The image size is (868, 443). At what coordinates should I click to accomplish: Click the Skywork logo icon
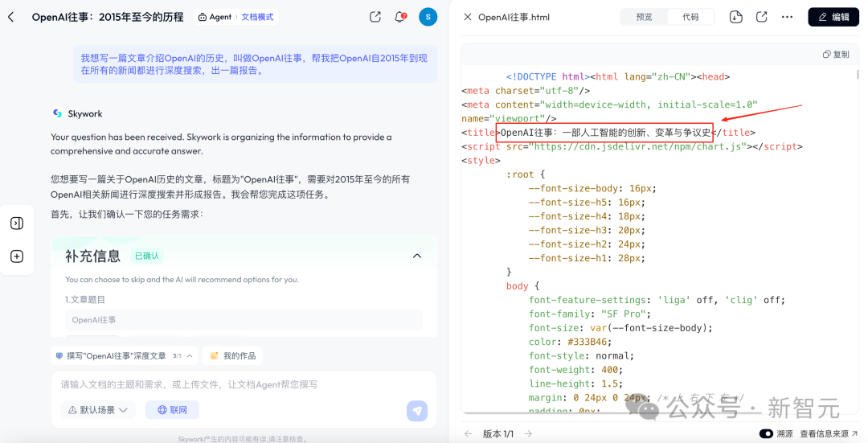(57, 113)
